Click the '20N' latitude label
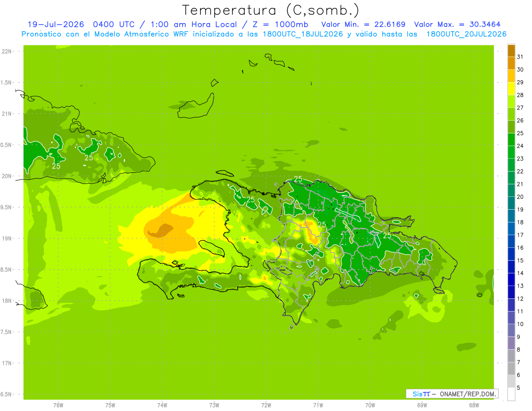Screen dimensions: 532x411 point(6,176)
